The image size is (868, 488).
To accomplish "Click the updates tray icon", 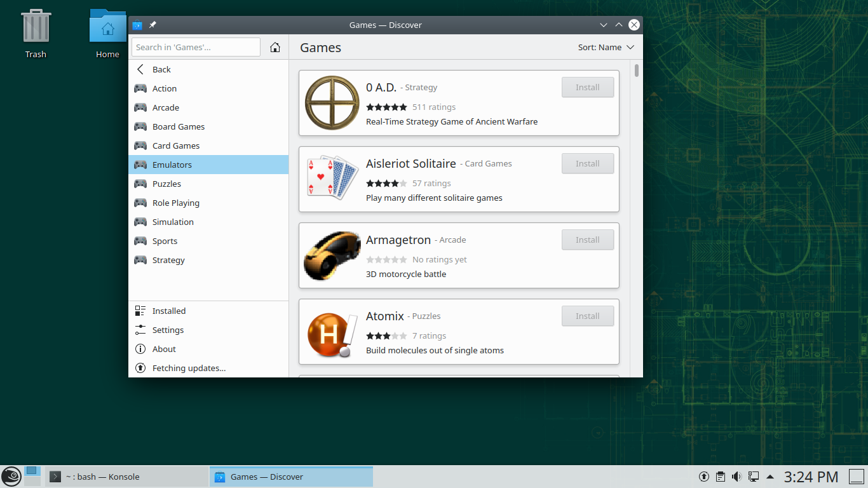I will 704,477.
